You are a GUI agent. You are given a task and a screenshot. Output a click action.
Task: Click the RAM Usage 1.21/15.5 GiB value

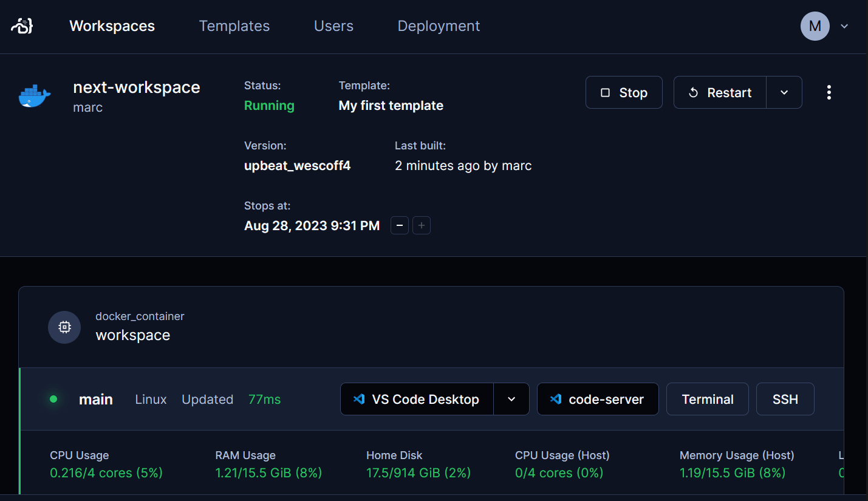click(x=268, y=472)
